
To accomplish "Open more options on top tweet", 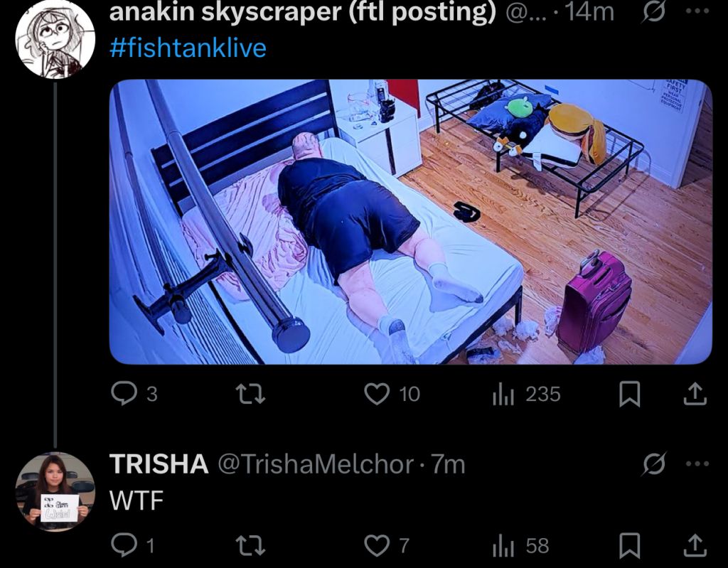I will click(697, 11).
